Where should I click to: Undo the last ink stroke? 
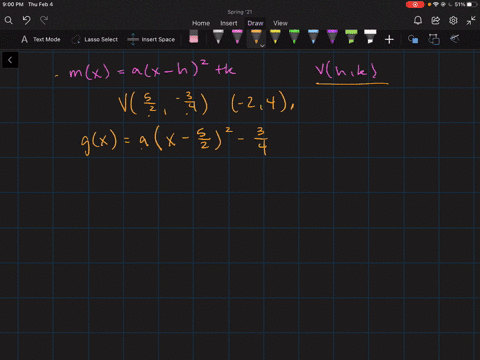[x=26, y=21]
